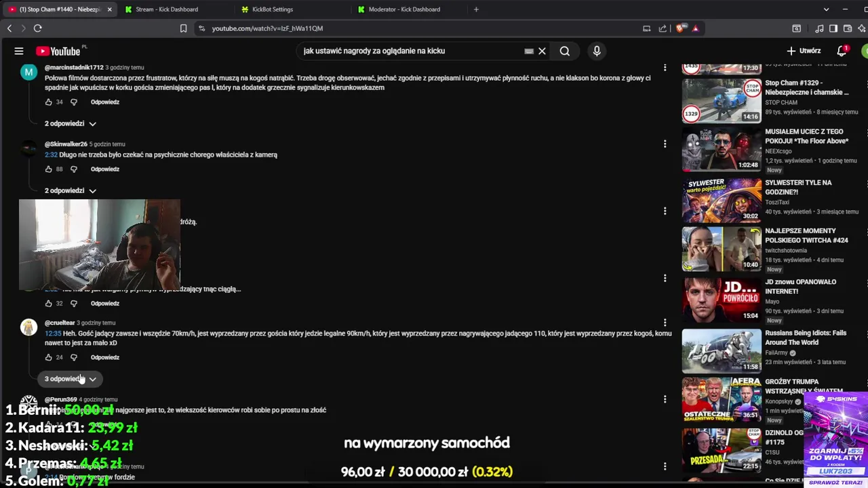This screenshot has height=488, width=868.
Task: Open the YouTube hamburger guide menu
Action: tap(19, 51)
